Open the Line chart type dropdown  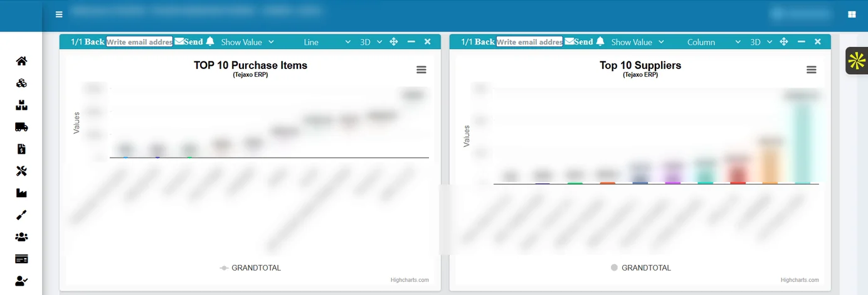327,42
